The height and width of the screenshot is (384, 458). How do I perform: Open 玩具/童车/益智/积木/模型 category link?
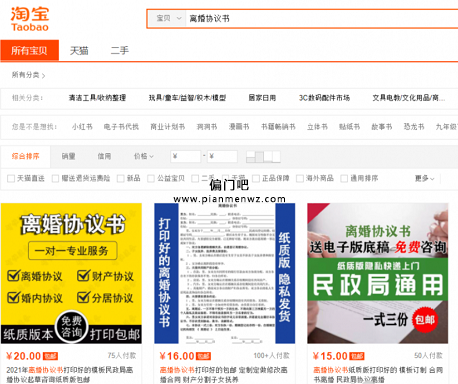pos(187,98)
